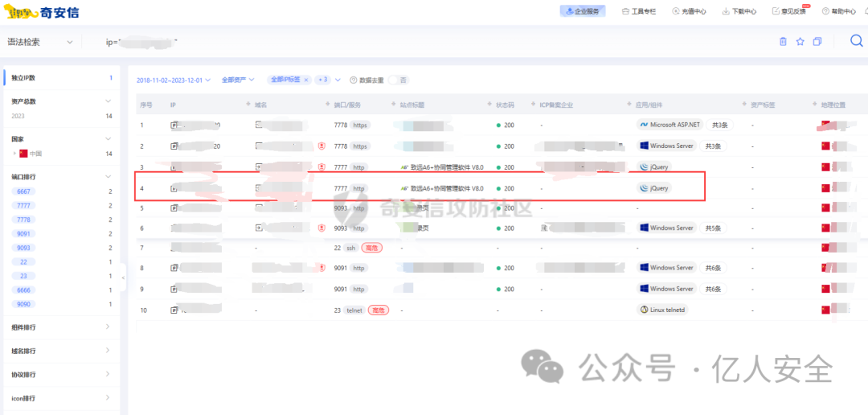Expand the 协议排行 section
This screenshot has height=415, width=868.
point(108,374)
